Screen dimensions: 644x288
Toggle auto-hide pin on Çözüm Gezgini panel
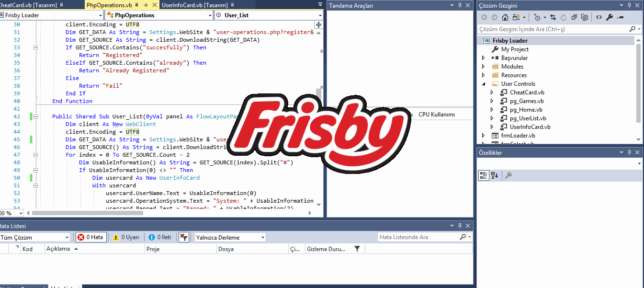click(630, 5)
